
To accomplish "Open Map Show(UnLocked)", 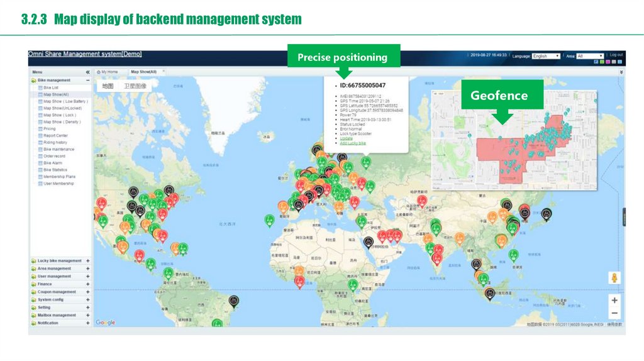I will (x=62, y=108).
